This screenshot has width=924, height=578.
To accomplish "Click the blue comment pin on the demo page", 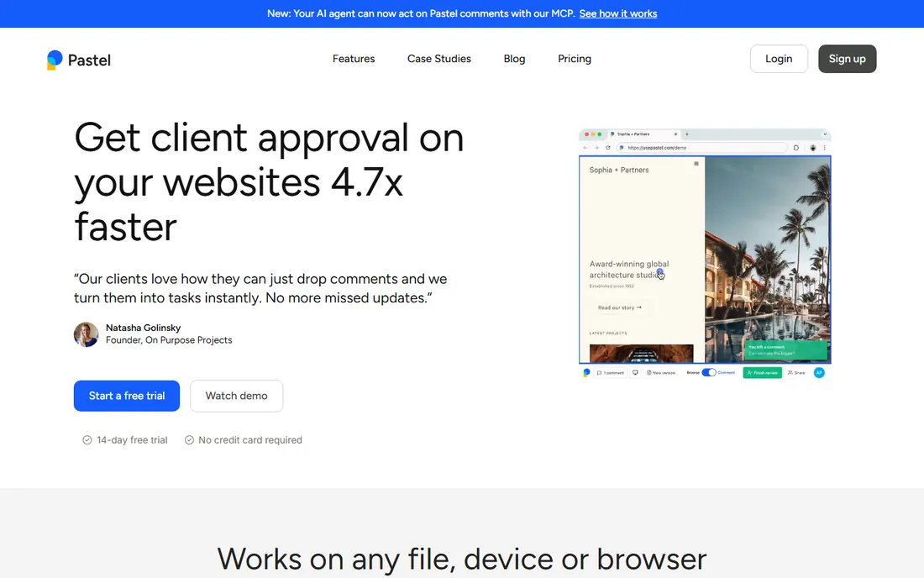I will click(x=660, y=272).
